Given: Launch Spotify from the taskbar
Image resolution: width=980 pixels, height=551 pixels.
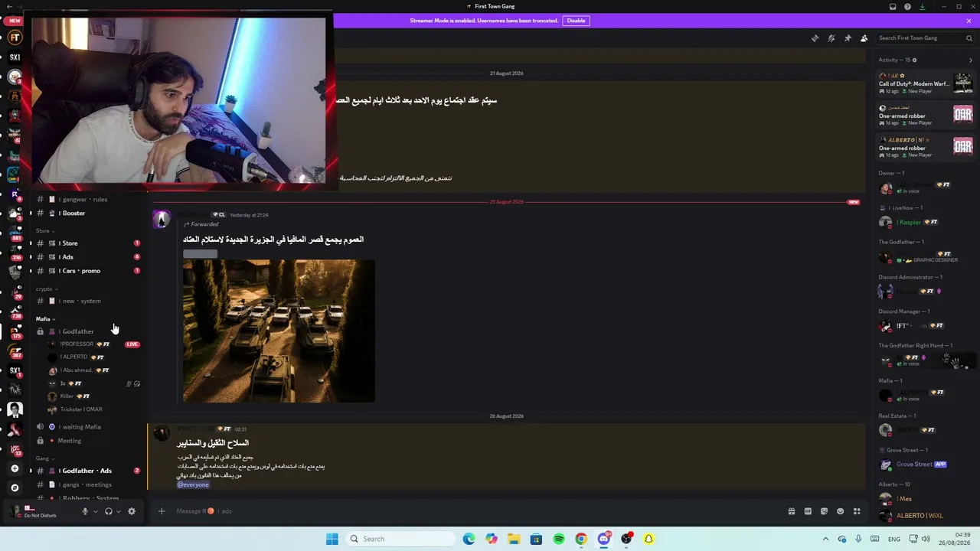Looking at the screenshot, I should 559,539.
